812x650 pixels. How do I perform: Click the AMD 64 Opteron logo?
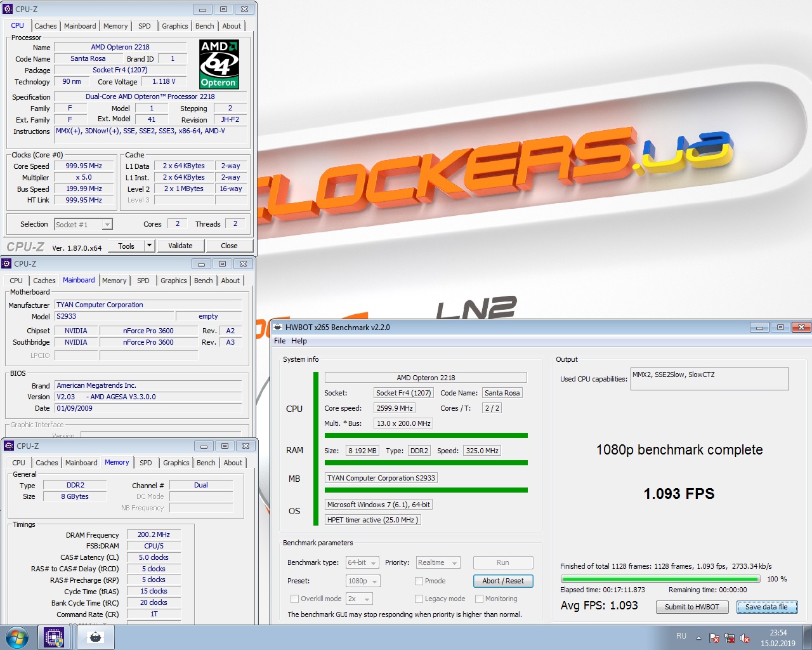(219, 64)
